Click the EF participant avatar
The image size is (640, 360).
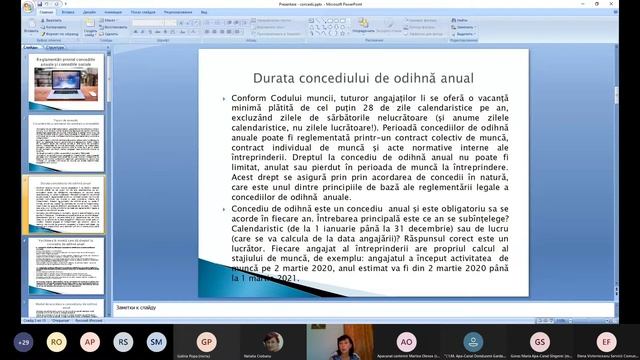[607, 342]
